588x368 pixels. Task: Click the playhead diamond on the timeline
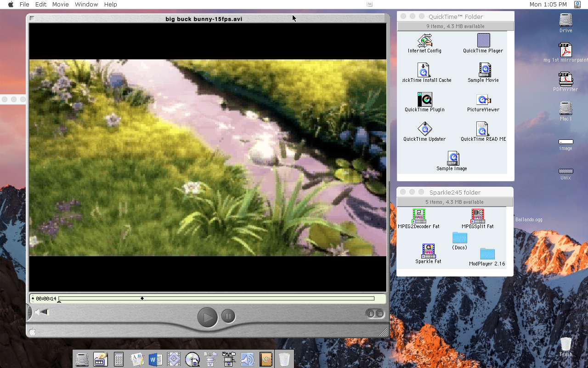coord(142,299)
